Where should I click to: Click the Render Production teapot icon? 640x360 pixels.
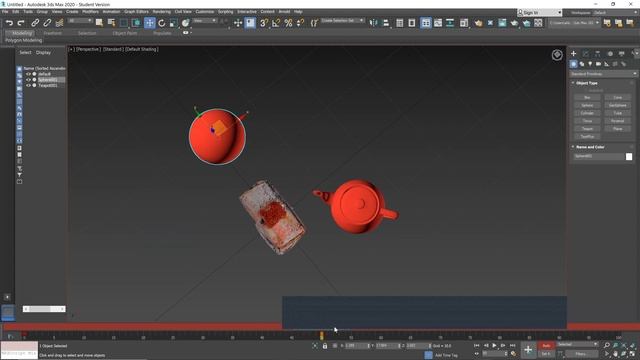coord(514,23)
